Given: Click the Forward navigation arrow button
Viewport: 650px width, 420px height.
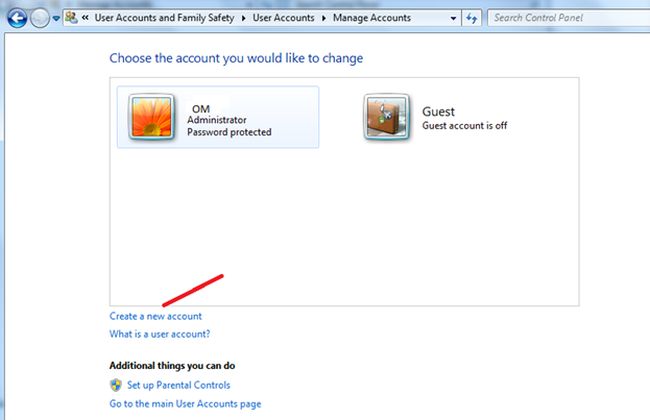Looking at the screenshot, I should click(x=38, y=17).
